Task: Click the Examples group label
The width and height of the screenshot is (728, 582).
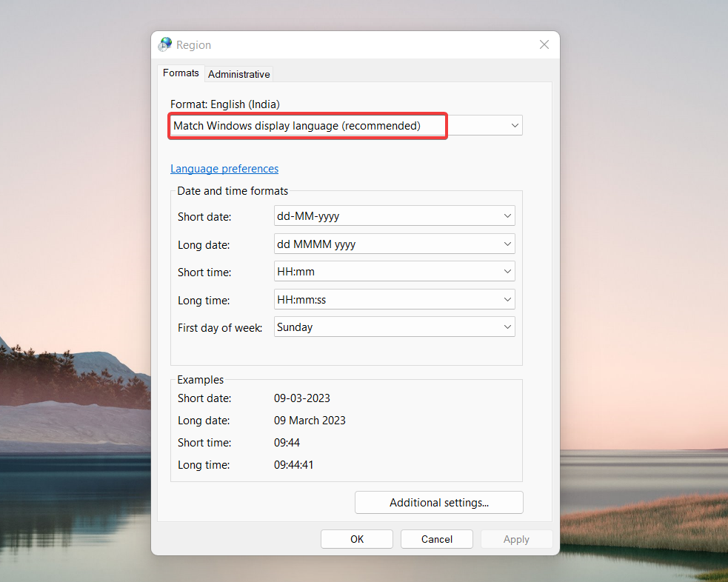Action: point(200,380)
